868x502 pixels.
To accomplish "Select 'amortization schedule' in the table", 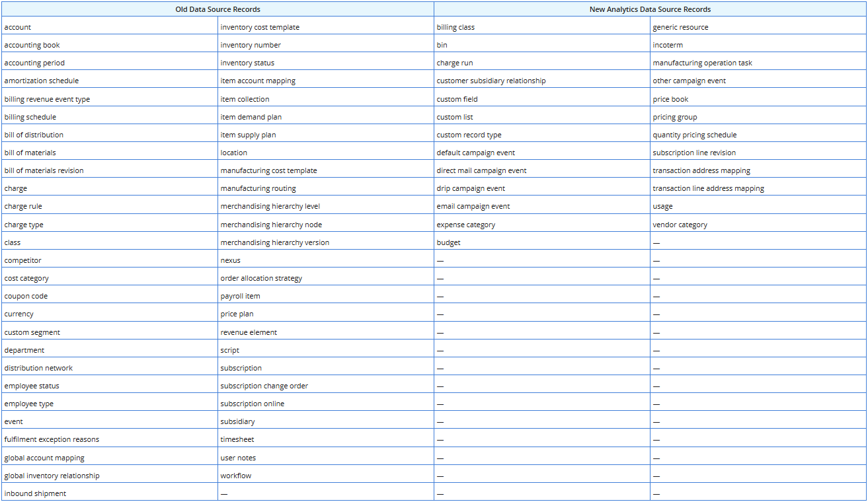I will (x=42, y=81).
